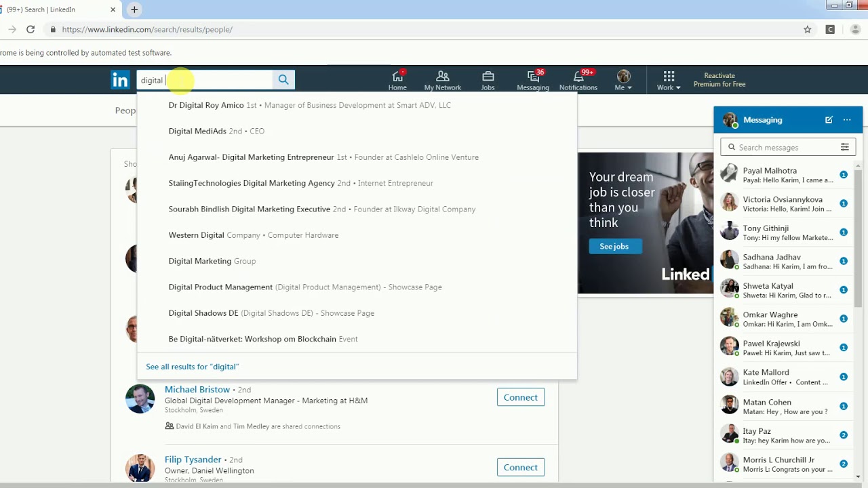This screenshot has height=488, width=868.
Task: Open the Home icon
Action: pos(397,80)
